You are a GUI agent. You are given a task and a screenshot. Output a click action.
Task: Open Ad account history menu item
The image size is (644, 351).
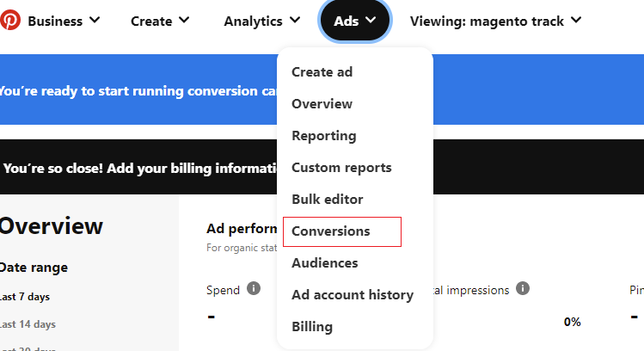click(x=352, y=295)
